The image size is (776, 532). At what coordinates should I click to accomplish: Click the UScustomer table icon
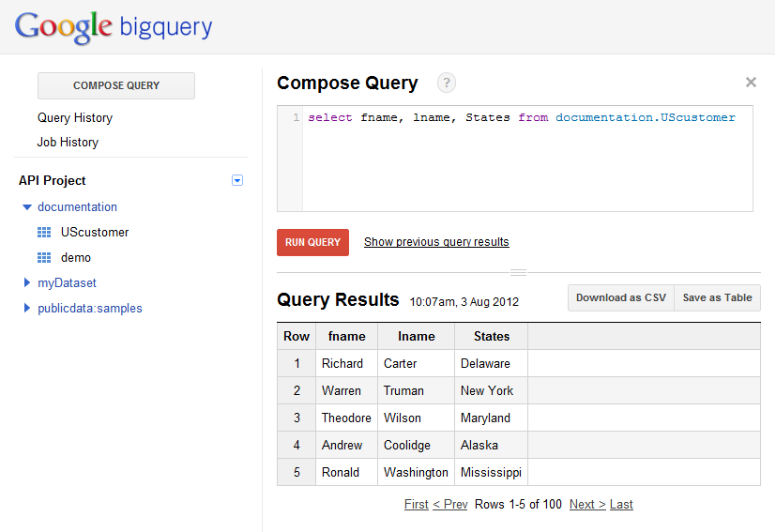[44, 232]
